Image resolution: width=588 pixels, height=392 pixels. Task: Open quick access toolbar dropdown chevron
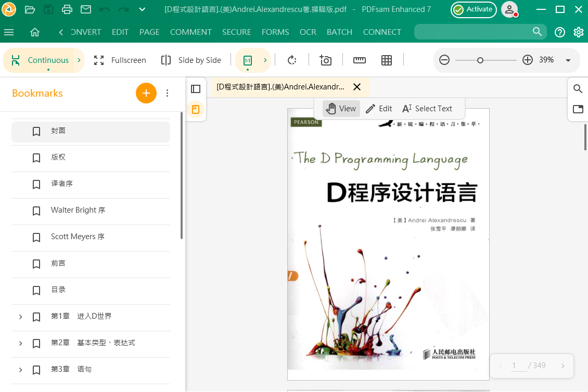pyautogui.click(x=142, y=9)
